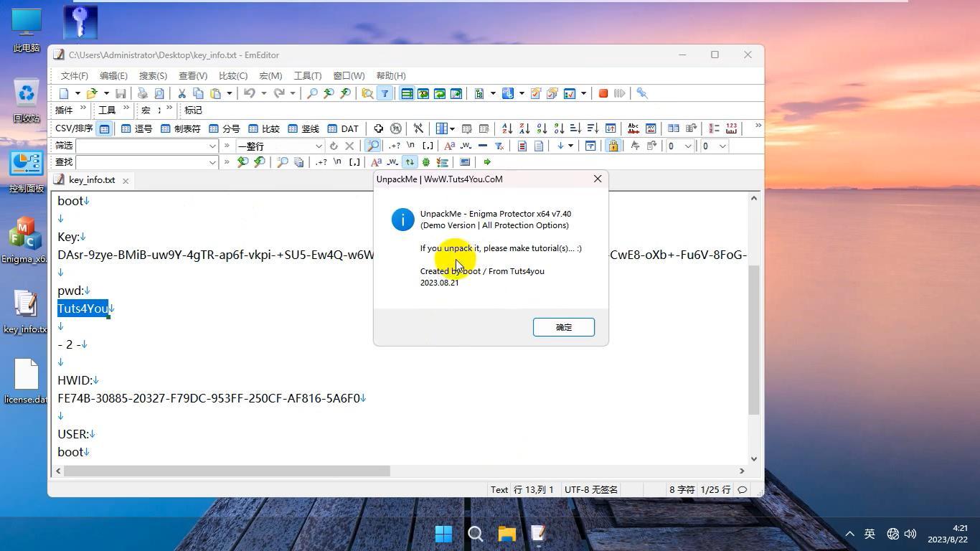This screenshot has height=551, width=980.
Task: Click the abort filter X icon
Action: coord(349,146)
